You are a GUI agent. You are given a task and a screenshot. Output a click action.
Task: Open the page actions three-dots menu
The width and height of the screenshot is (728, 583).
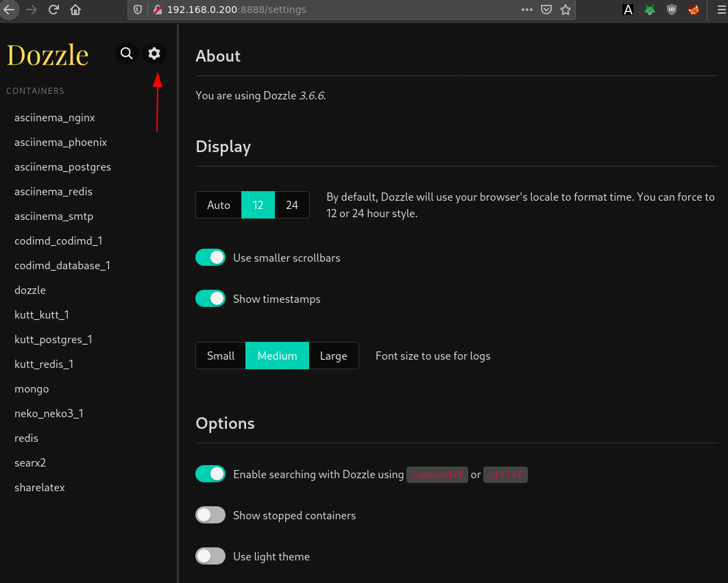[x=527, y=10]
